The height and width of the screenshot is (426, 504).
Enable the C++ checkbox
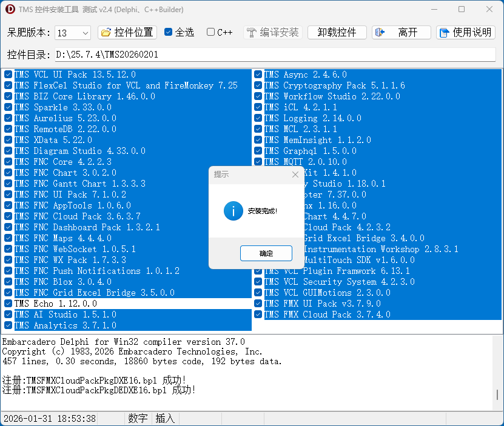click(210, 32)
